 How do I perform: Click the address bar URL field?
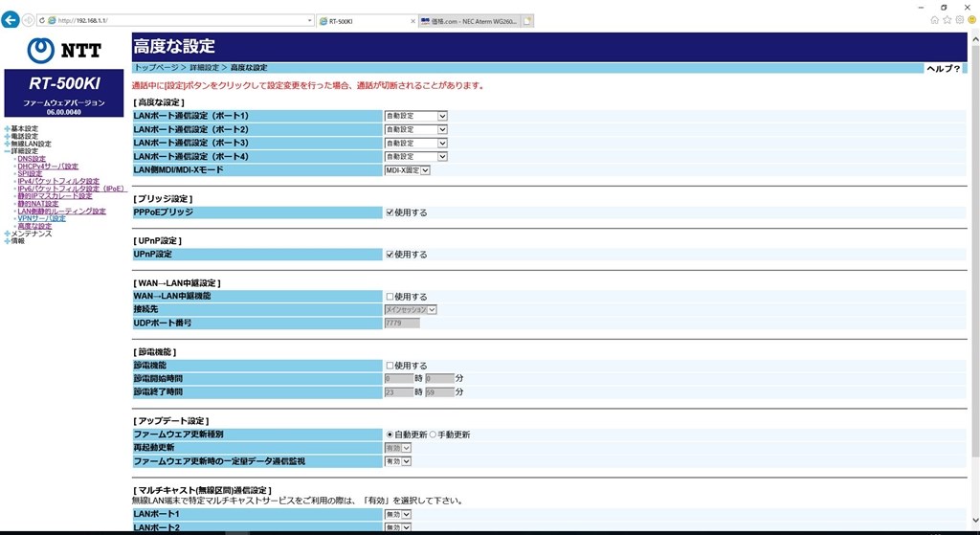(x=178, y=21)
